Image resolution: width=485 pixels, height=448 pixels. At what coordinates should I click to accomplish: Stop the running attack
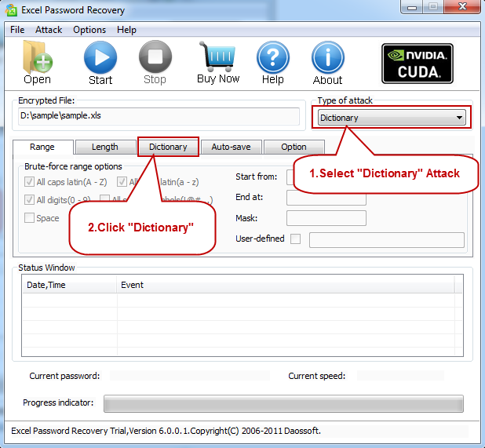[x=155, y=63]
